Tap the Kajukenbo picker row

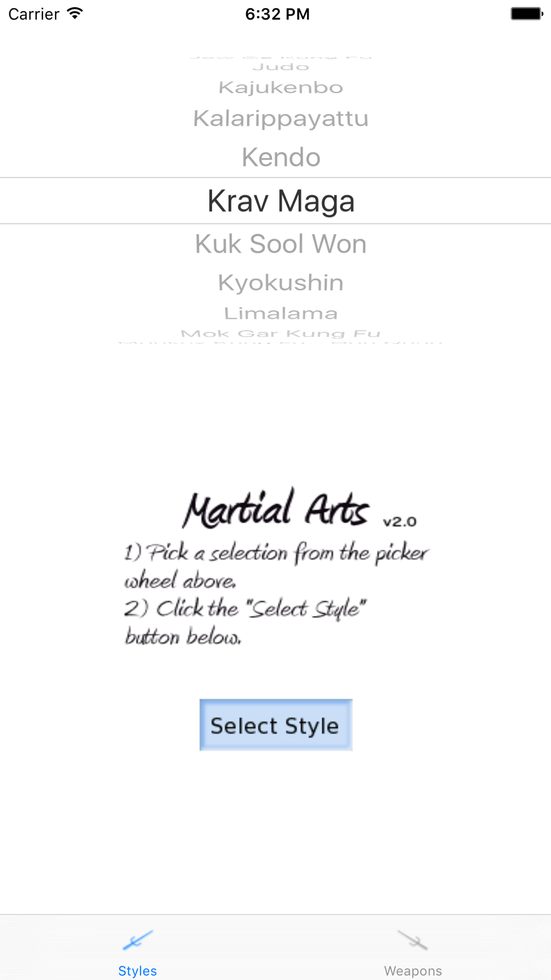click(281, 88)
